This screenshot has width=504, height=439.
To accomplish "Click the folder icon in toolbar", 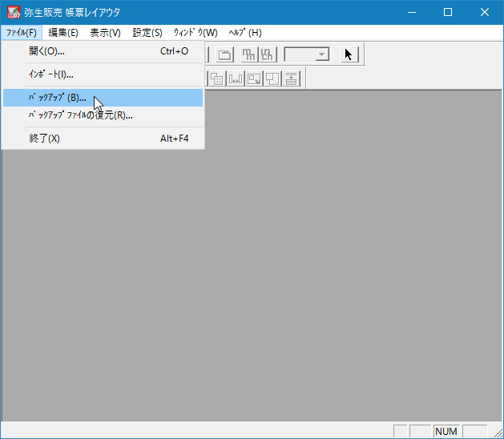I will coord(224,54).
